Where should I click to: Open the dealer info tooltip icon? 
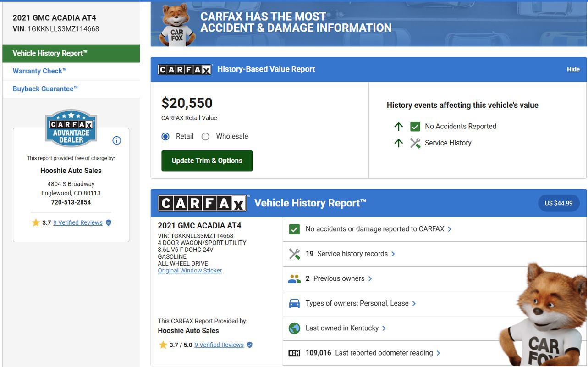click(116, 140)
